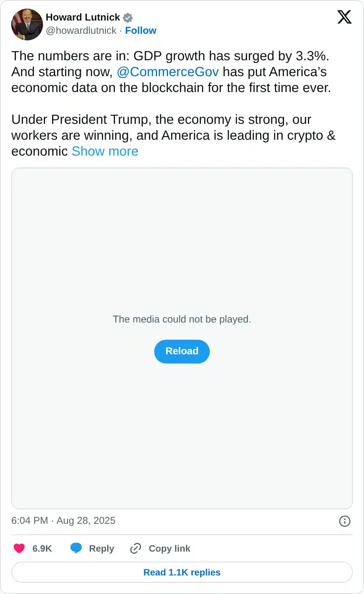Open Read 1.1K replies
Viewport: 364px width, 594px height.
[x=182, y=572]
